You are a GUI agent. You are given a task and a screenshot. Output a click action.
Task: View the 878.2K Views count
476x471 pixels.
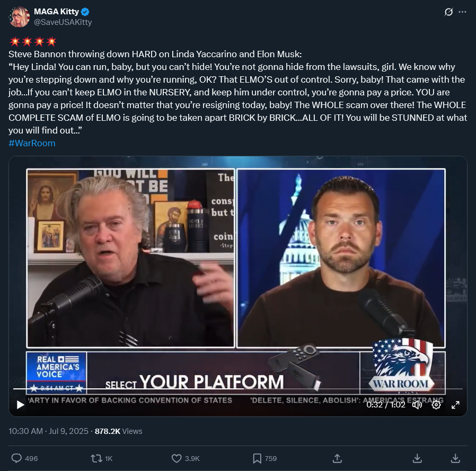pos(118,431)
